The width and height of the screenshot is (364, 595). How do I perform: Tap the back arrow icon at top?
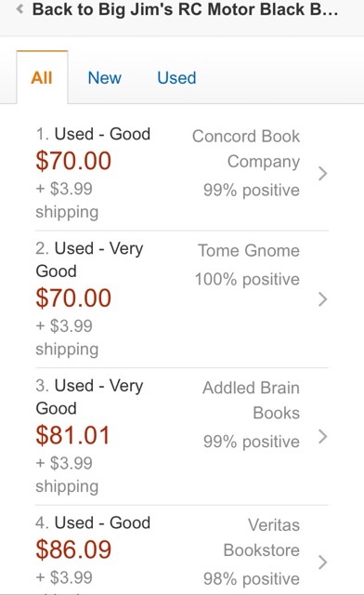click(20, 9)
